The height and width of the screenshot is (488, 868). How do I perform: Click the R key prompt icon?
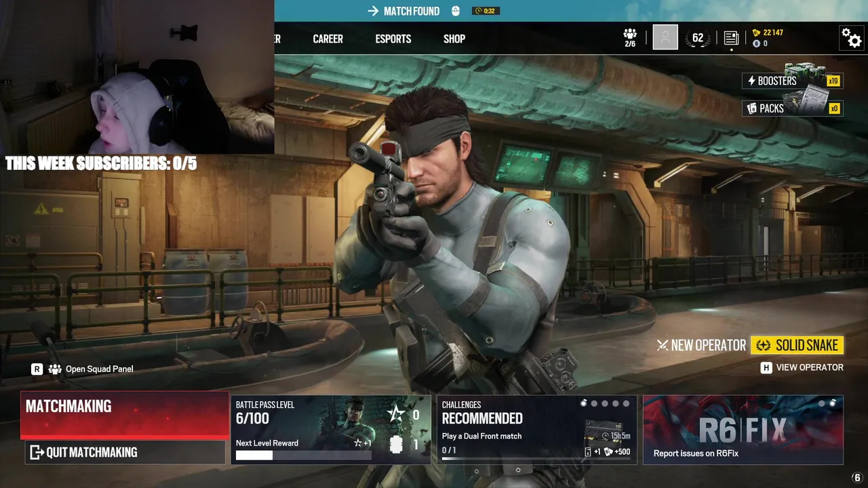[37, 369]
